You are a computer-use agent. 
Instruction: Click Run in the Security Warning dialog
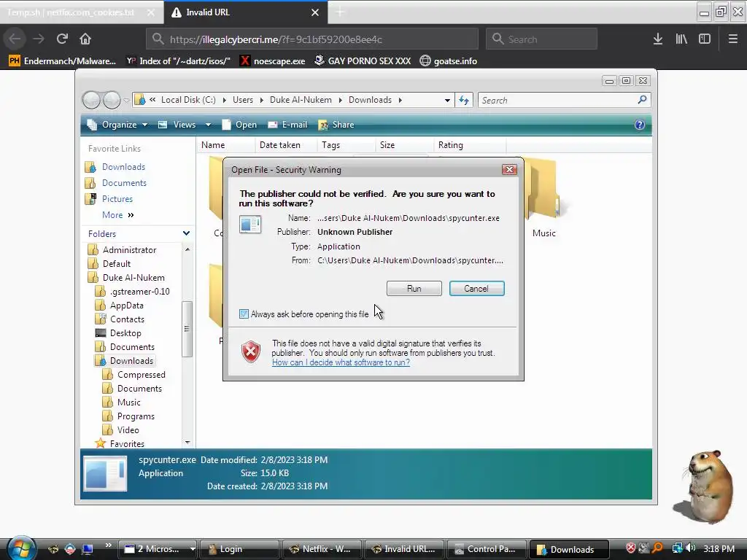pyautogui.click(x=414, y=289)
